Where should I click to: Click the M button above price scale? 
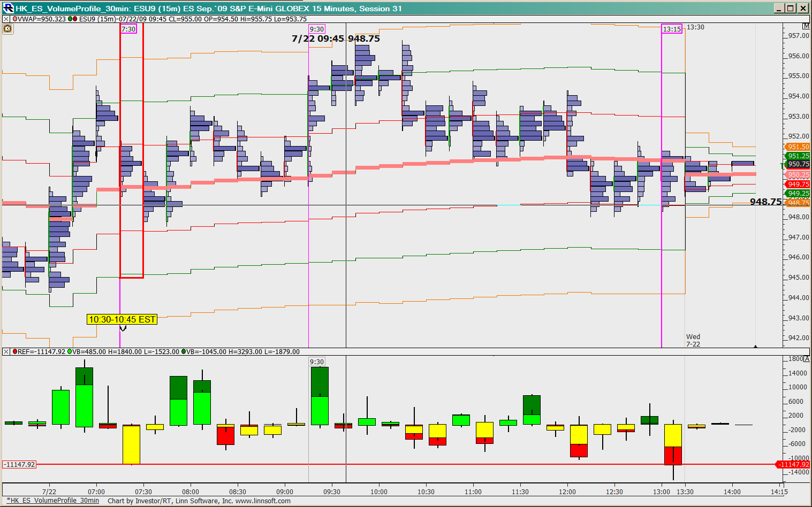(x=806, y=26)
